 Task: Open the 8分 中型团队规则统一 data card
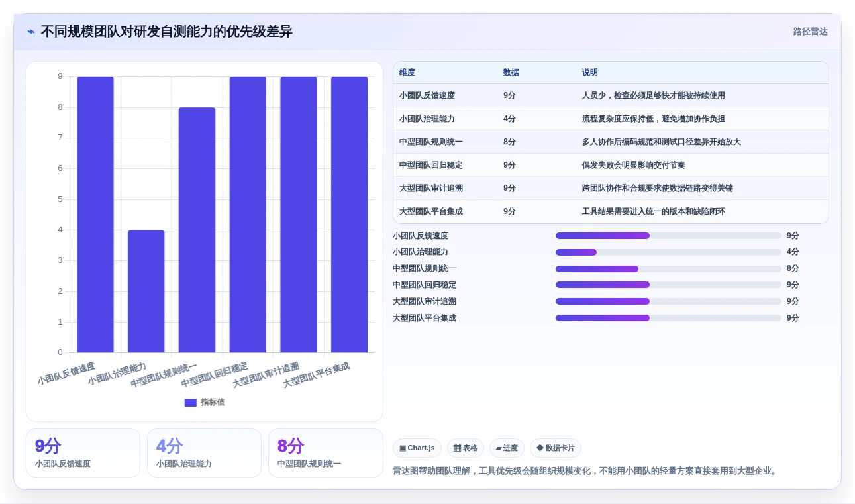point(326,453)
